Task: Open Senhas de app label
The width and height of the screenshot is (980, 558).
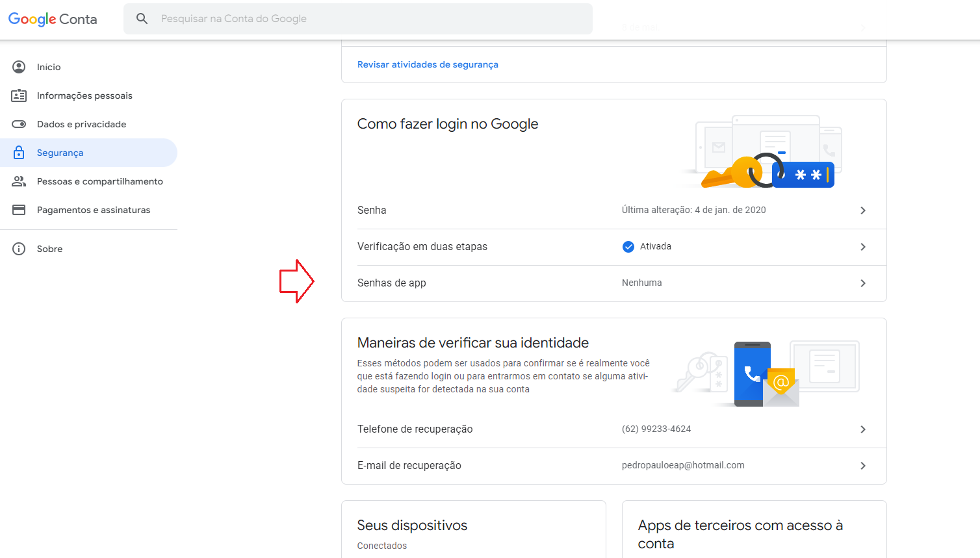Action: (392, 283)
